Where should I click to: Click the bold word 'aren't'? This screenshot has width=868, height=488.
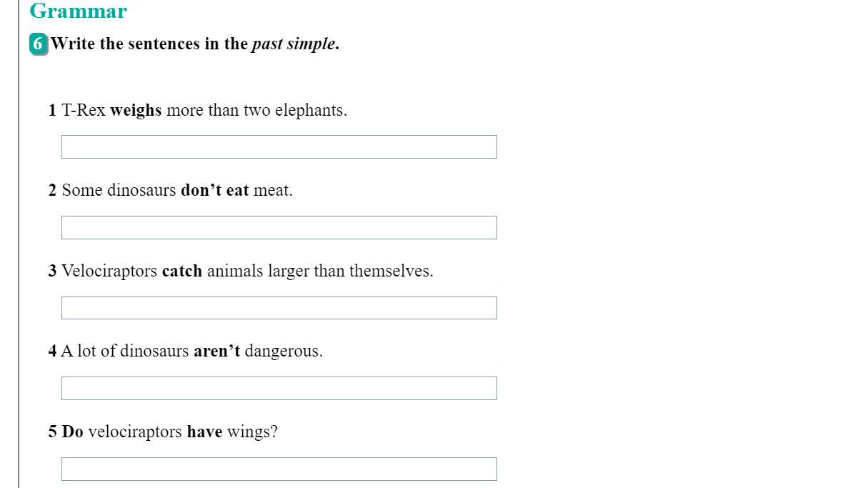click(x=216, y=352)
